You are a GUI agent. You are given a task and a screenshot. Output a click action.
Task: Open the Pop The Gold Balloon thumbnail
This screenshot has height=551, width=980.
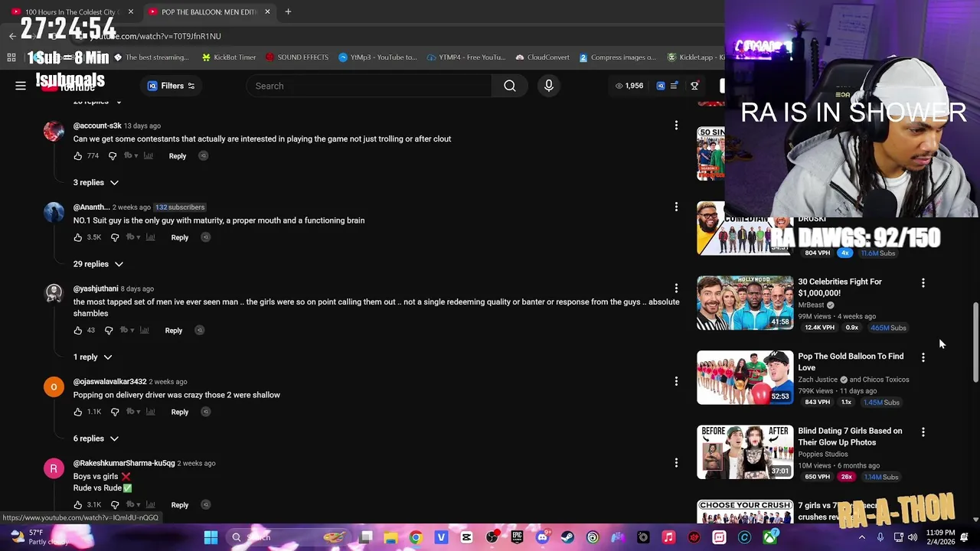tap(745, 377)
